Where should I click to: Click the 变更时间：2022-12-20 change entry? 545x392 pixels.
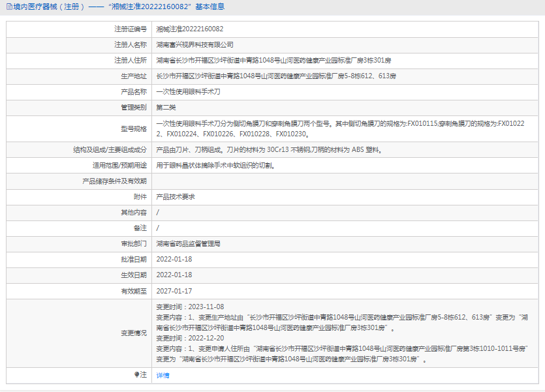[190, 338]
